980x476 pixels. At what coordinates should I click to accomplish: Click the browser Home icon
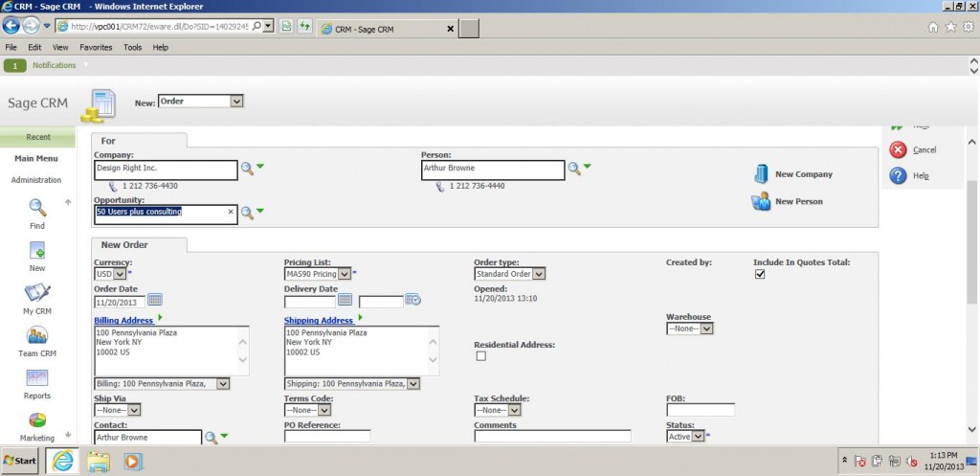933,27
